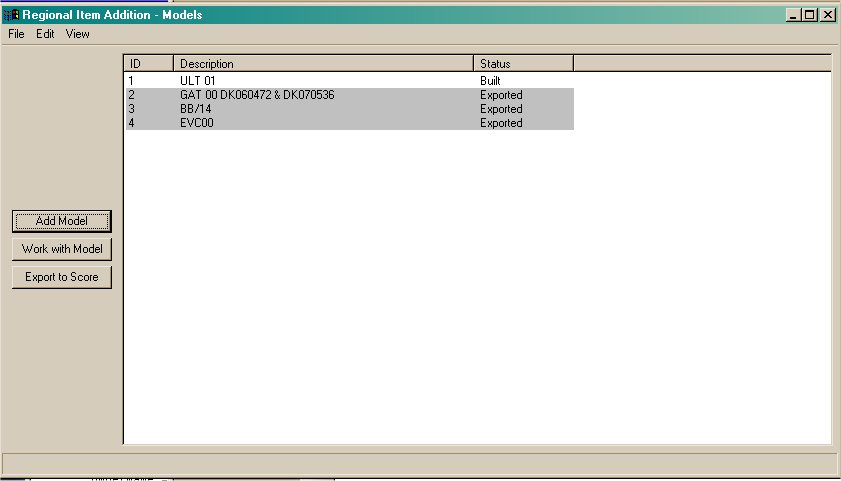The width and height of the screenshot is (841, 481).
Task: Click ID 4 cell
Action: tap(131, 123)
